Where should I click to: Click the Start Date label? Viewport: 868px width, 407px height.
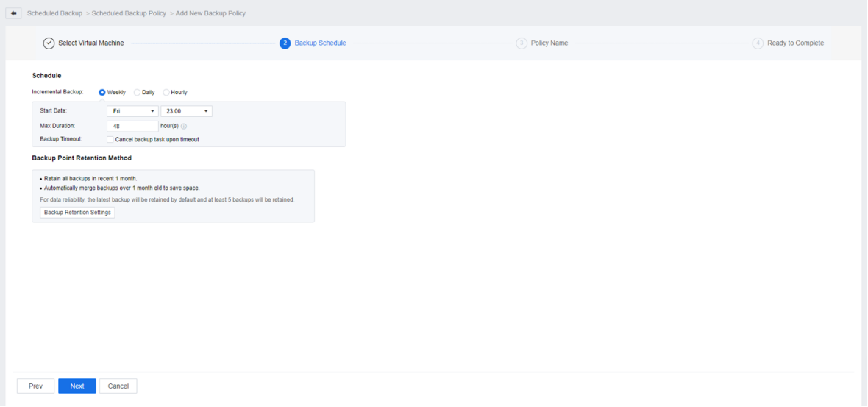pyautogui.click(x=53, y=111)
